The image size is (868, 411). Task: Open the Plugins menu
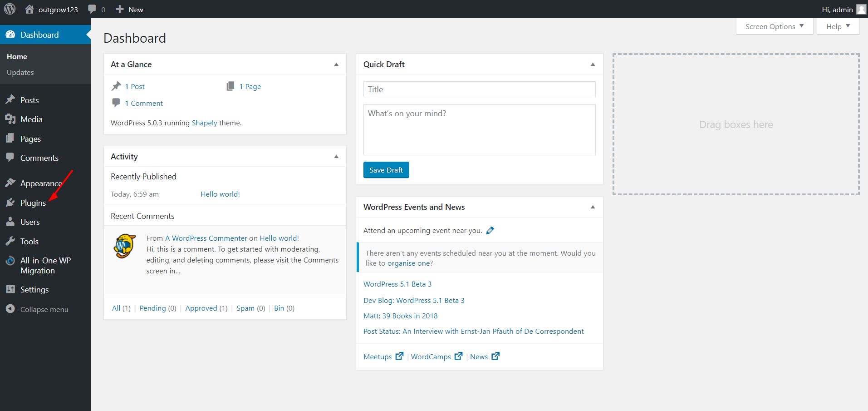[x=33, y=203]
